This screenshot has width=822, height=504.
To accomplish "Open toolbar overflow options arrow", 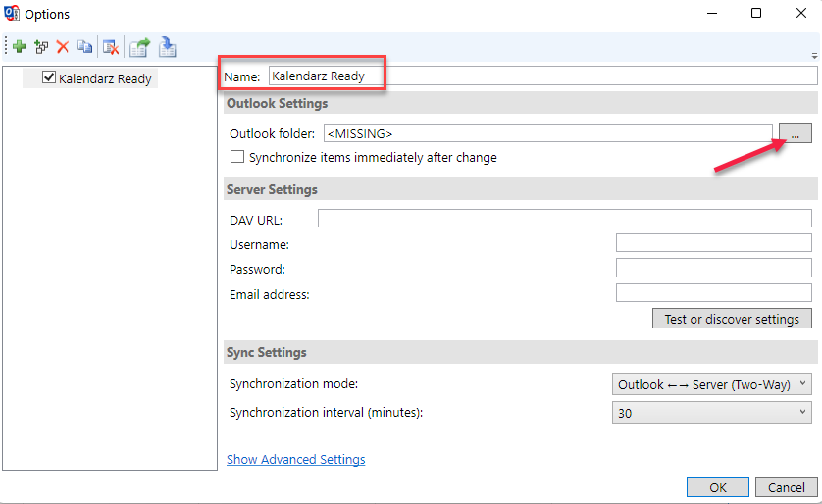I will click(814, 55).
